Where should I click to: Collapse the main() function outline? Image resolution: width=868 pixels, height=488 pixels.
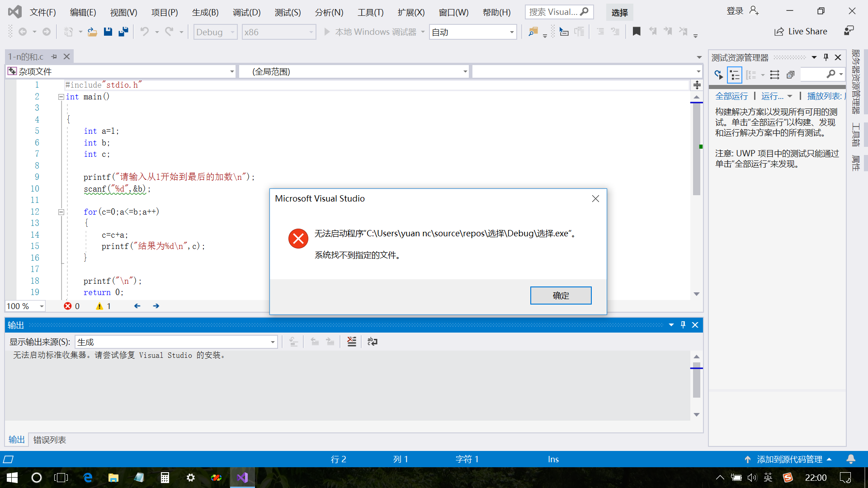pos(61,97)
